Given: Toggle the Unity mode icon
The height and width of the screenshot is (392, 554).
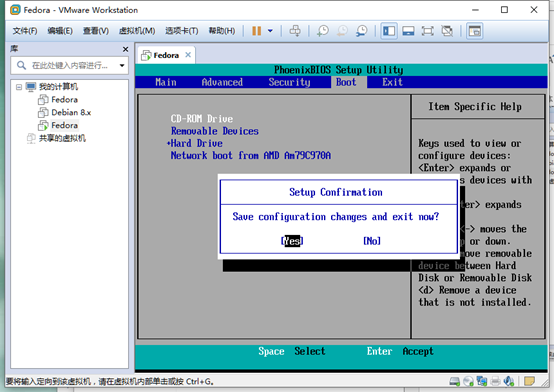Looking at the screenshot, I should (447, 31).
